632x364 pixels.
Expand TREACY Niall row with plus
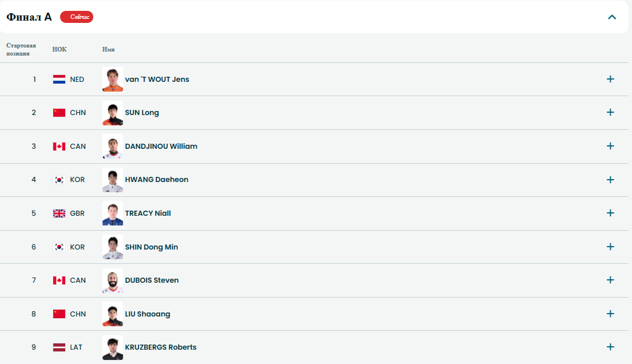pos(610,213)
